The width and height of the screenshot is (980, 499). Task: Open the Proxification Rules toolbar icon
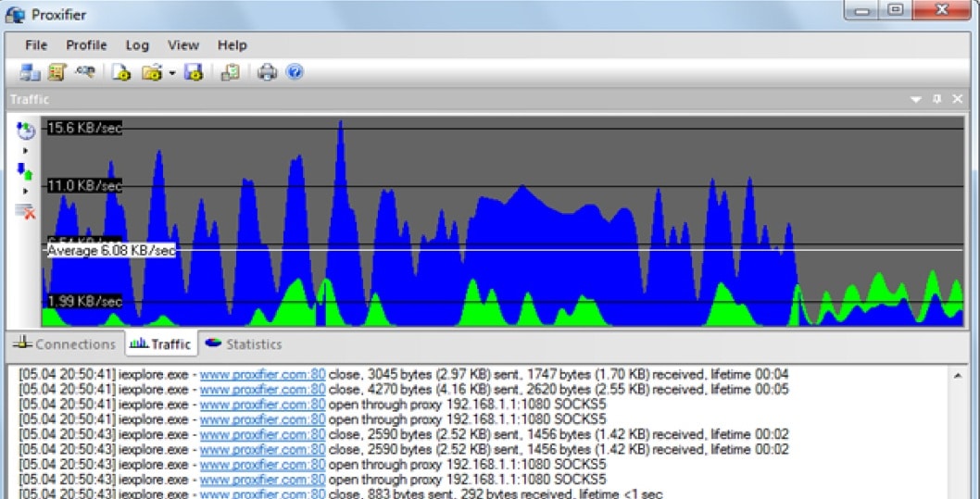pyautogui.click(x=57, y=72)
